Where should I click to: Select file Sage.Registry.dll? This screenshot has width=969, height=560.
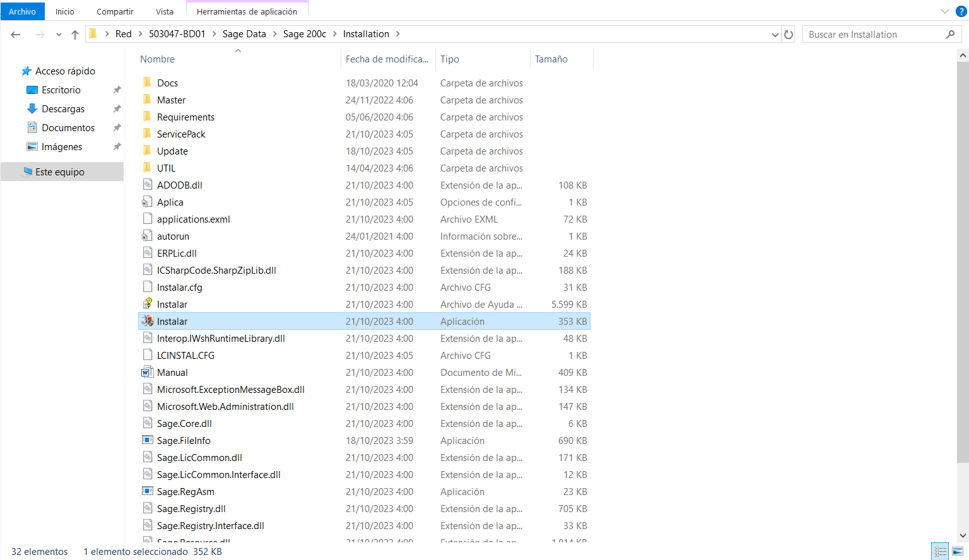tap(191, 508)
